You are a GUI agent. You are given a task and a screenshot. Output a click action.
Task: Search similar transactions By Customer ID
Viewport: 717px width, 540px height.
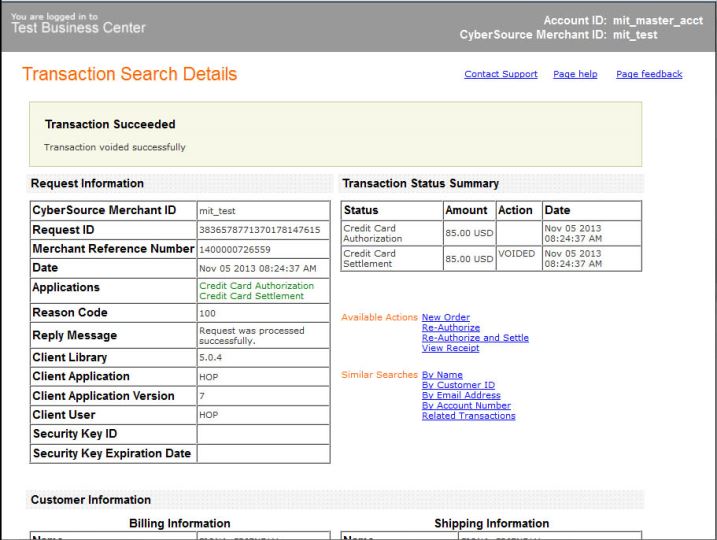coord(458,385)
